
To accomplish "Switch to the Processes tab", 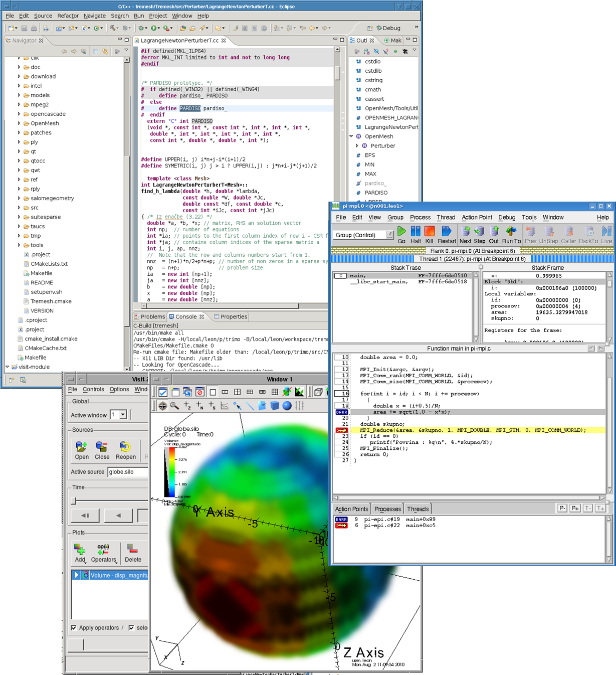I will coord(387,509).
